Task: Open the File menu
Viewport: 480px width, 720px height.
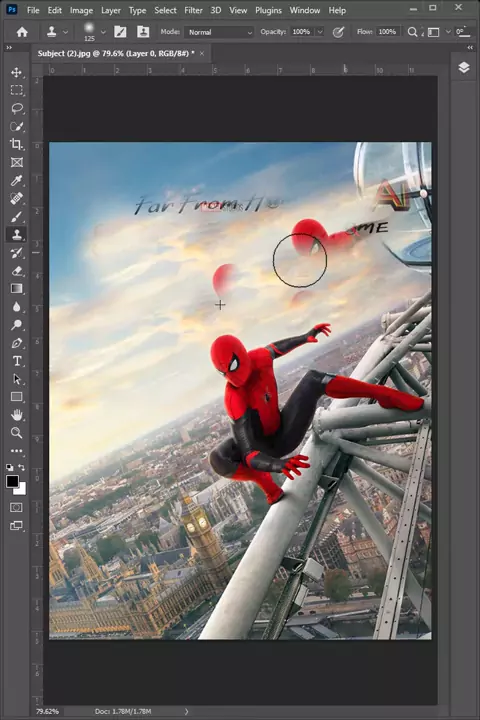Action: [33, 10]
